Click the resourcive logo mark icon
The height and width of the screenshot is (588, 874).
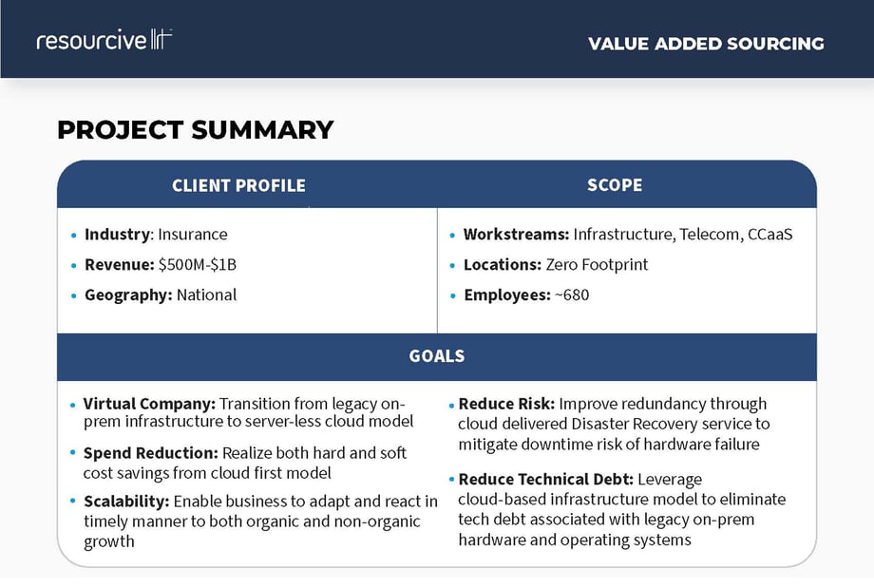point(161,40)
